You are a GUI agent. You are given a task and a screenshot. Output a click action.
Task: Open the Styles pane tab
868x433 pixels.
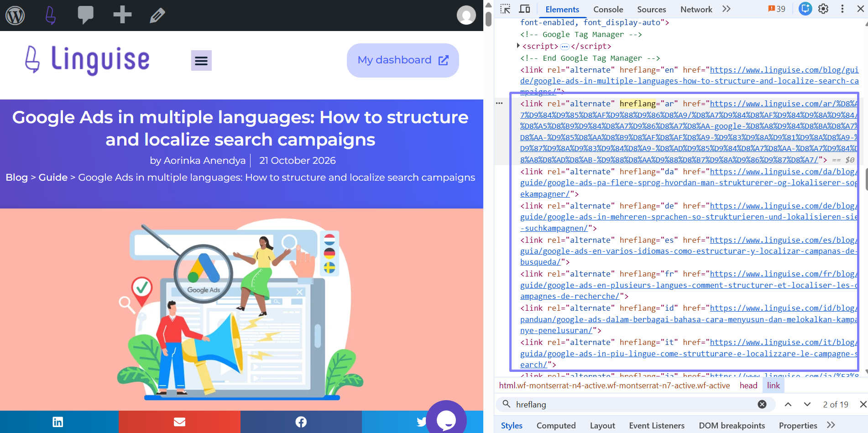512,426
